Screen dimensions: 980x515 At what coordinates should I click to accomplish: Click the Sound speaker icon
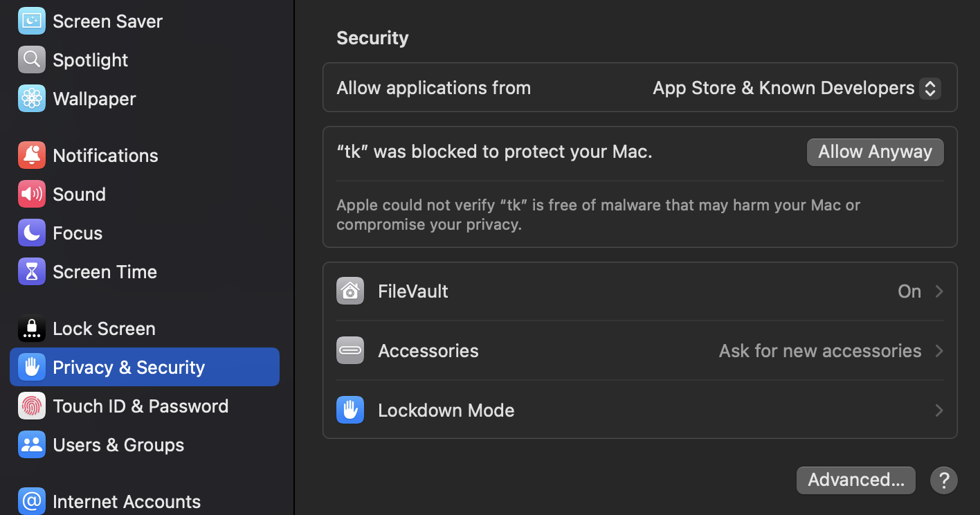31,194
